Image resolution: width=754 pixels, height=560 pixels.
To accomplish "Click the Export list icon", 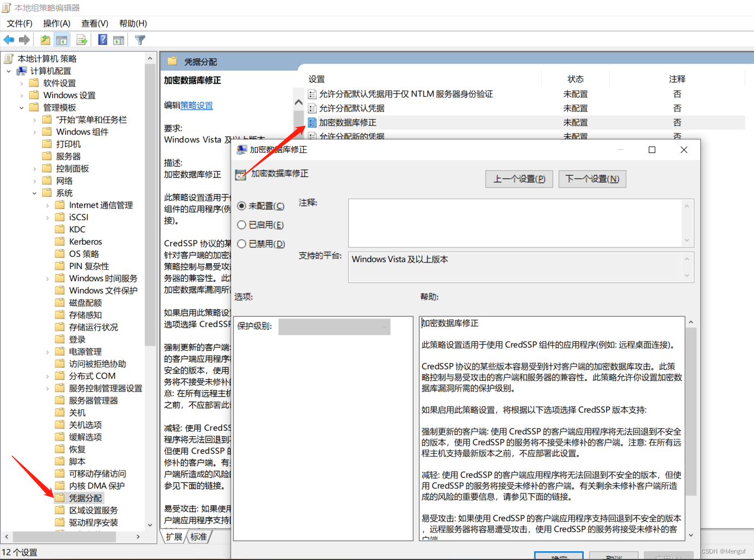I will [82, 39].
